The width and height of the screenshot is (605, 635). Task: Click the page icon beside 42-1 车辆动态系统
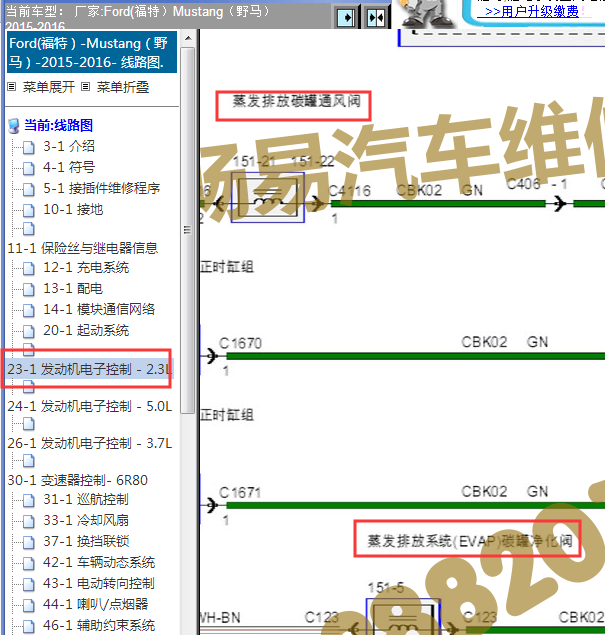[x=28, y=564]
